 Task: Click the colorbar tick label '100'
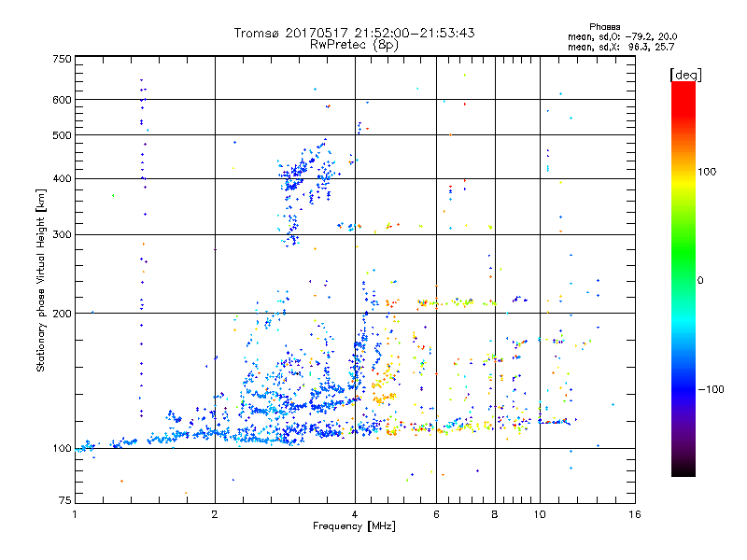[707, 172]
